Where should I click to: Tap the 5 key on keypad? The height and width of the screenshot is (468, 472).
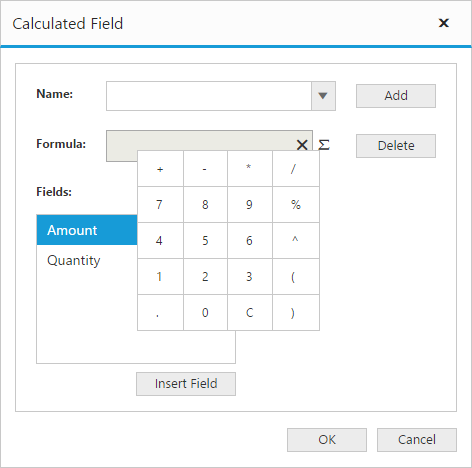(x=205, y=241)
